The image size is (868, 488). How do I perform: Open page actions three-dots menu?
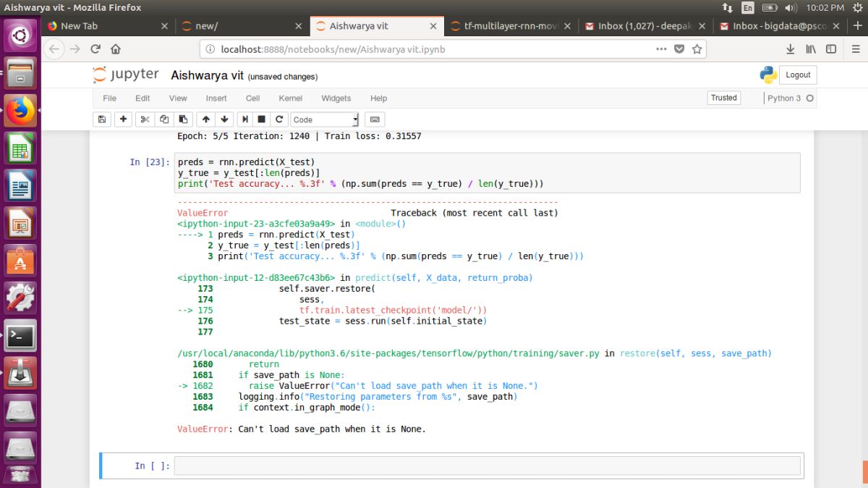[661, 49]
